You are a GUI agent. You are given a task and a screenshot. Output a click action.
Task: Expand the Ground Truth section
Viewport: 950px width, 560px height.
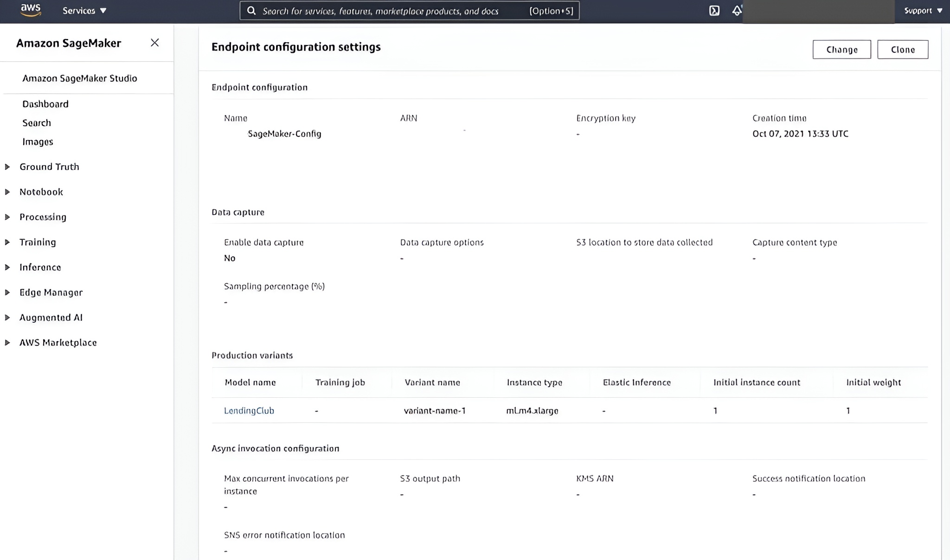pyautogui.click(x=49, y=166)
